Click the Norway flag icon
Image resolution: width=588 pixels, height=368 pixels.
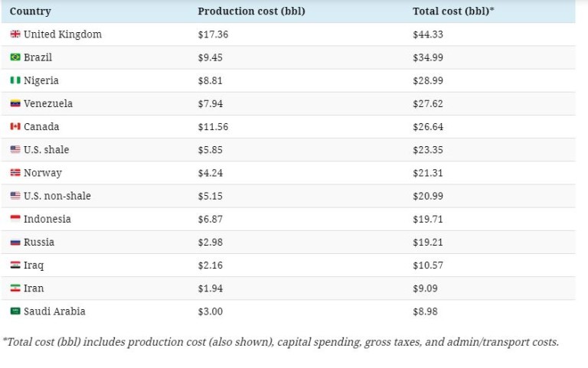coord(15,173)
